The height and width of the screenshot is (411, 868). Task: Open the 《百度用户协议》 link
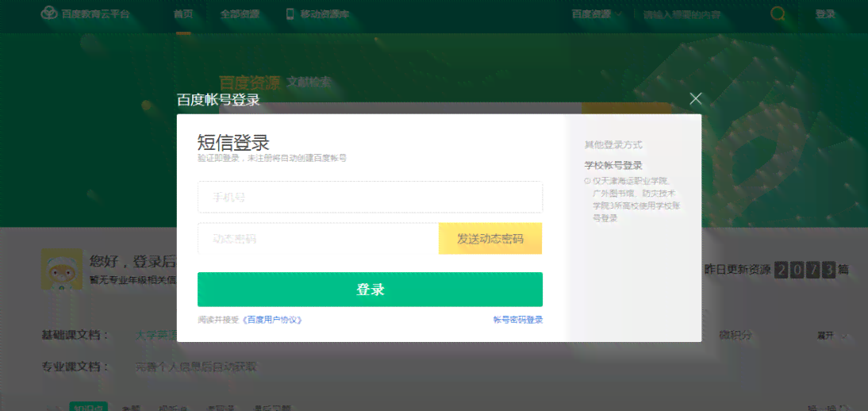(x=272, y=320)
